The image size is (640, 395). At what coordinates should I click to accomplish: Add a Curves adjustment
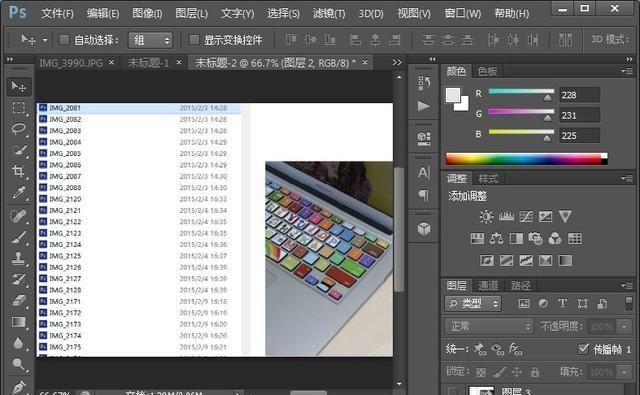coord(526,216)
